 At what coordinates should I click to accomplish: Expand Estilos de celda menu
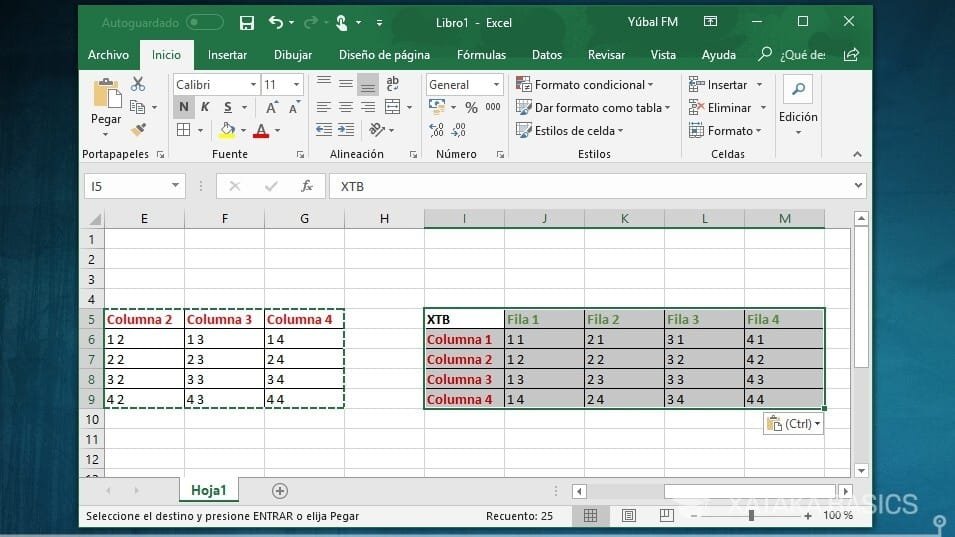(569, 130)
